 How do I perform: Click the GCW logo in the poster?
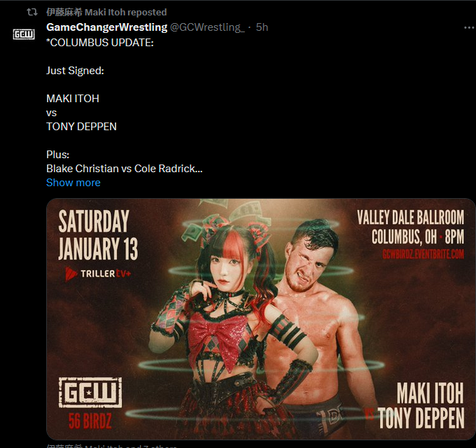pyautogui.click(x=90, y=393)
